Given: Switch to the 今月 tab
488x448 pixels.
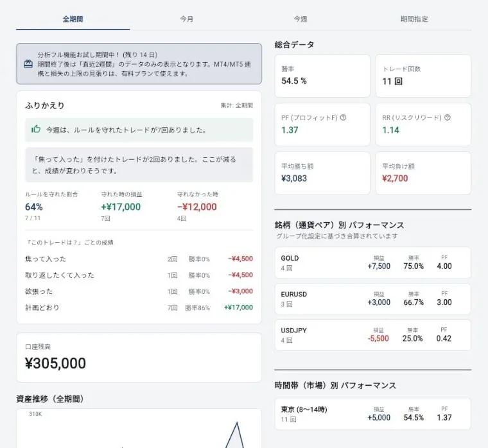Looking at the screenshot, I should 186,19.
